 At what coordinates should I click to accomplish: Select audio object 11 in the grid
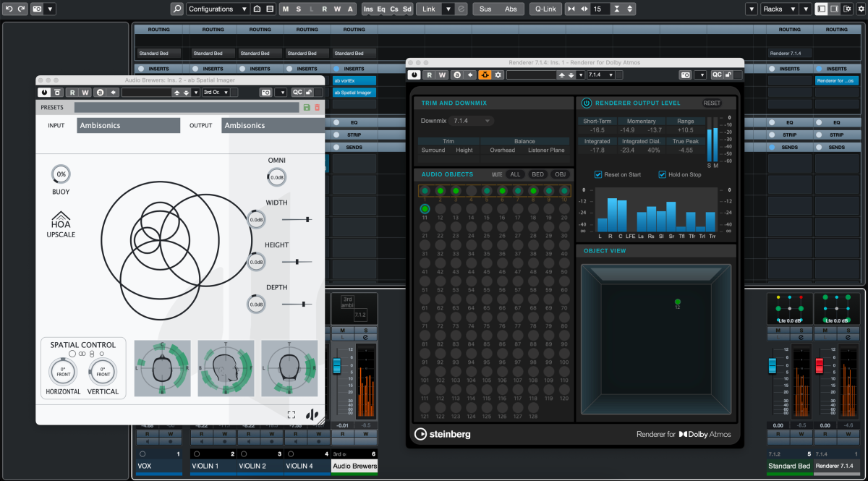(x=425, y=209)
